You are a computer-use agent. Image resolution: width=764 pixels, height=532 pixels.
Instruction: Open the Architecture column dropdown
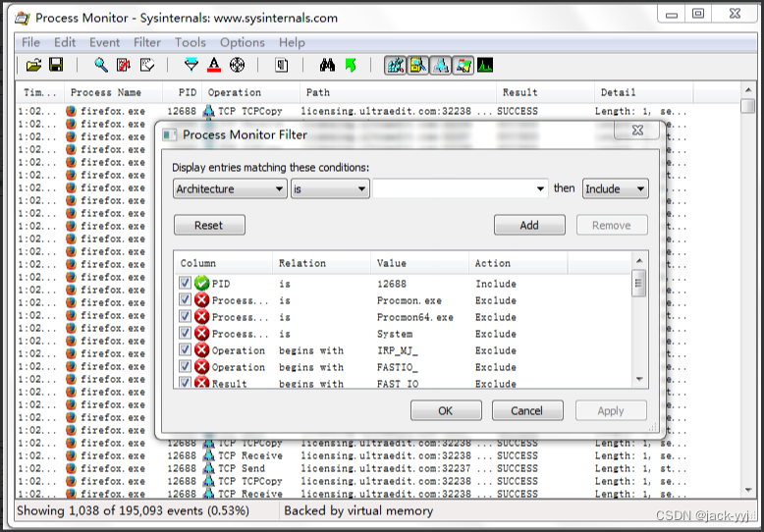point(230,188)
